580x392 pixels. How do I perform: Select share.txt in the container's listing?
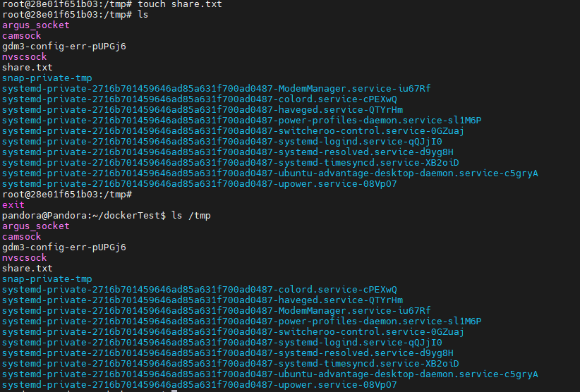tap(27, 68)
